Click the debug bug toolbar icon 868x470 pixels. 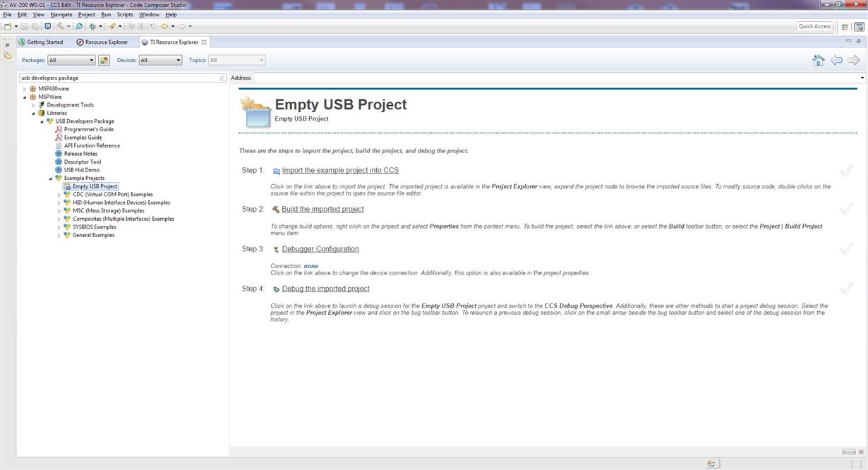92,26
